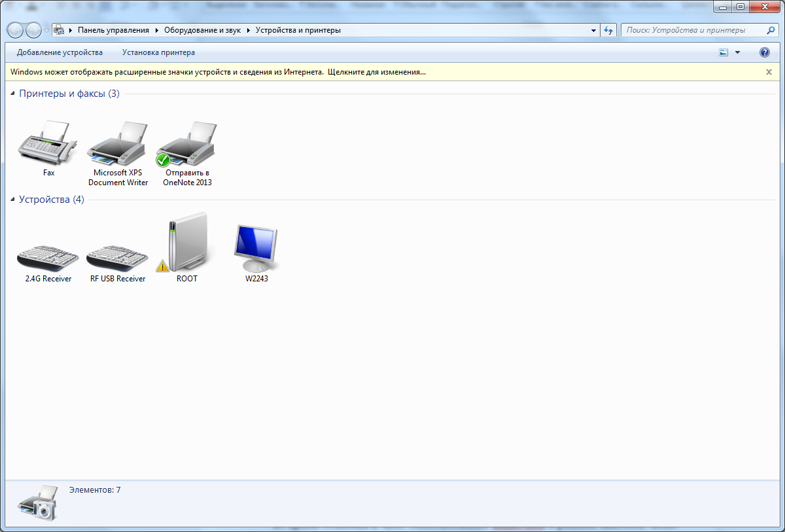
Task: Select the Fax device icon
Action: click(48, 144)
